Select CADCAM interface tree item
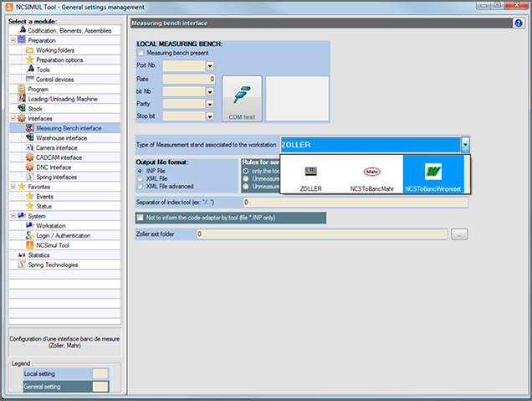The width and height of the screenshot is (532, 401). coord(59,157)
